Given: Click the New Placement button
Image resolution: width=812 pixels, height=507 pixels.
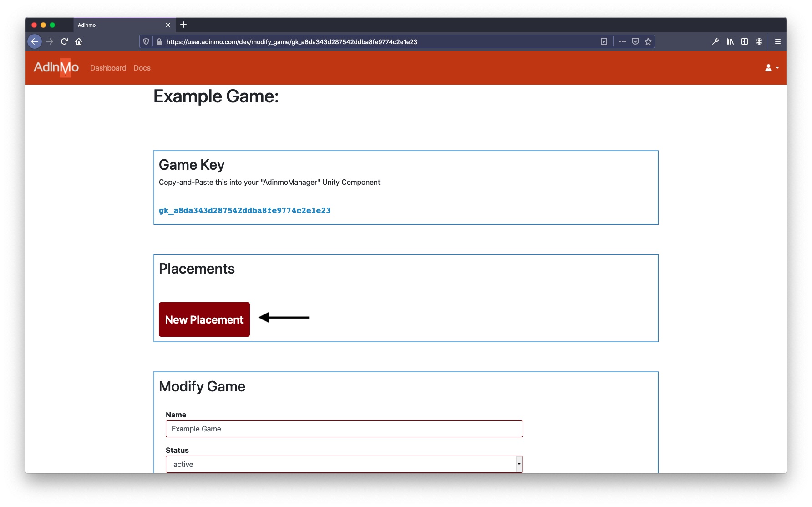Looking at the screenshot, I should tap(204, 319).
